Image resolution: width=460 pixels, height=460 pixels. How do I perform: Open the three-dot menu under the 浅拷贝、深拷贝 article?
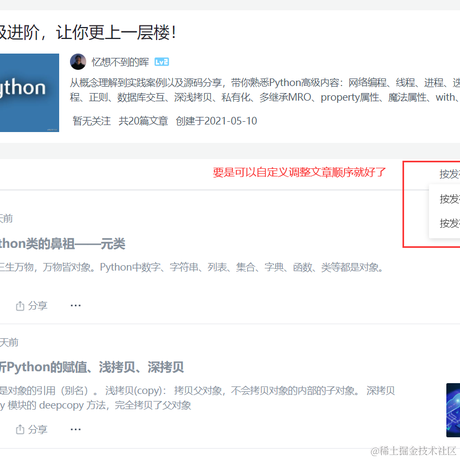coord(76,429)
